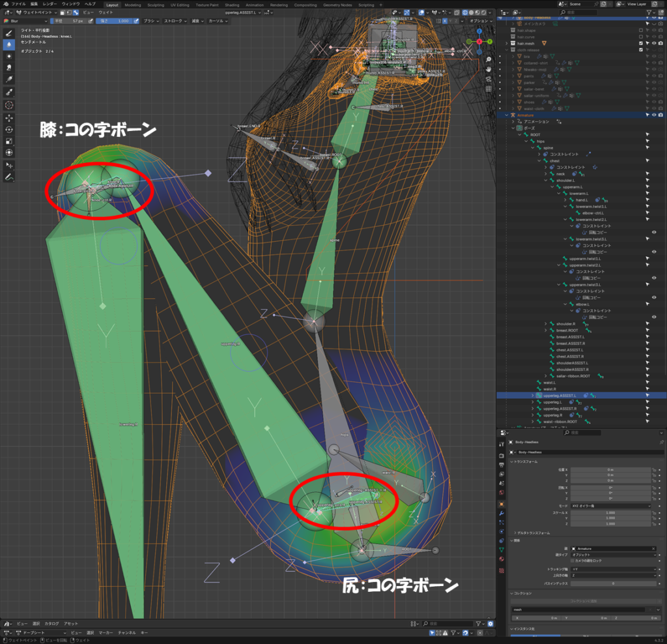Hide the Armature using its eye icon
667x644 pixels.
click(653, 115)
